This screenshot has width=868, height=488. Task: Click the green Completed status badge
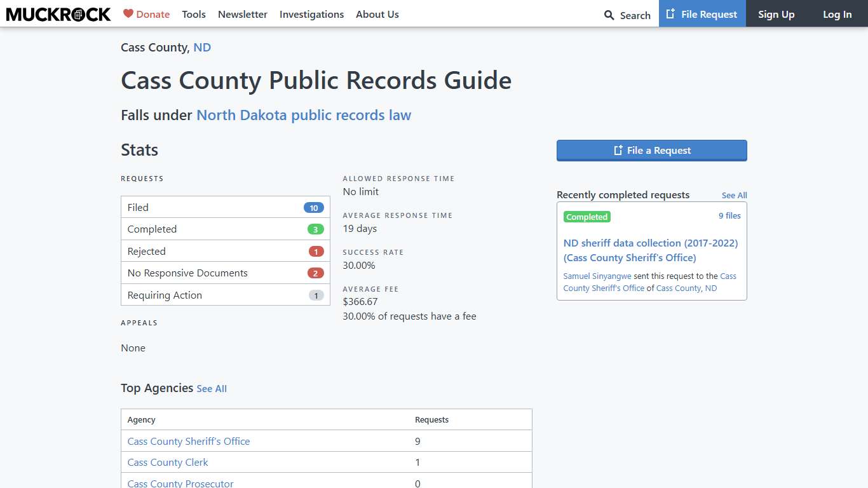click(x=587, y=217)
